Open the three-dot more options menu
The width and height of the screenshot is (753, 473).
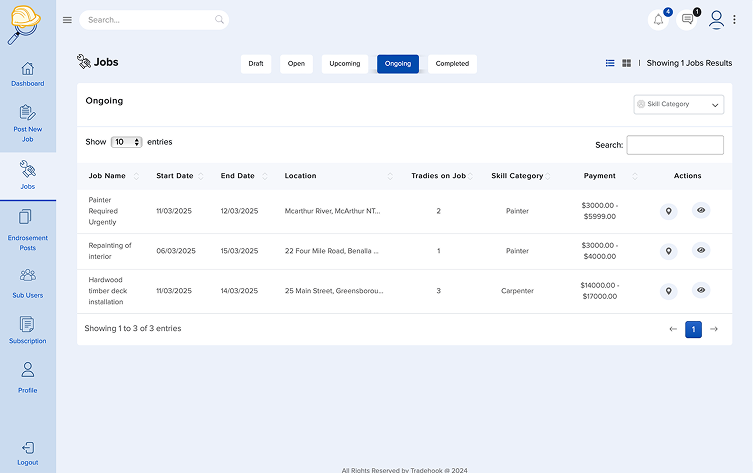coord(734,20)
